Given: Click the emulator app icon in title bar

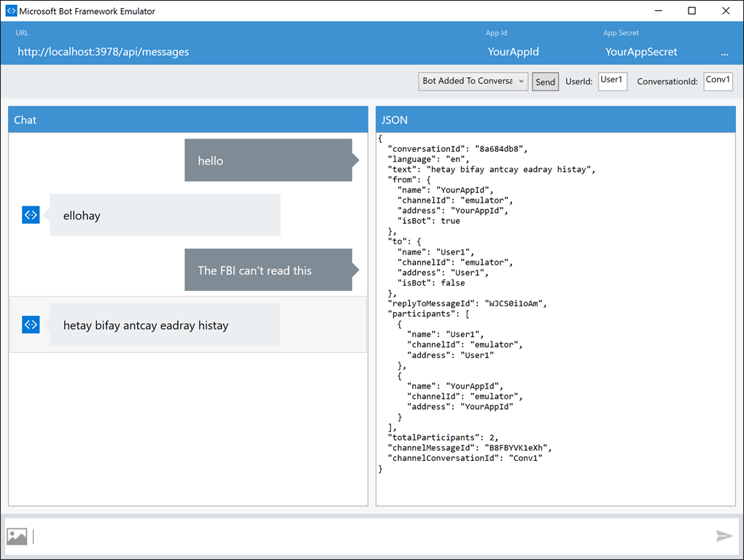Looking at the screenshot, I should (10, 11).
